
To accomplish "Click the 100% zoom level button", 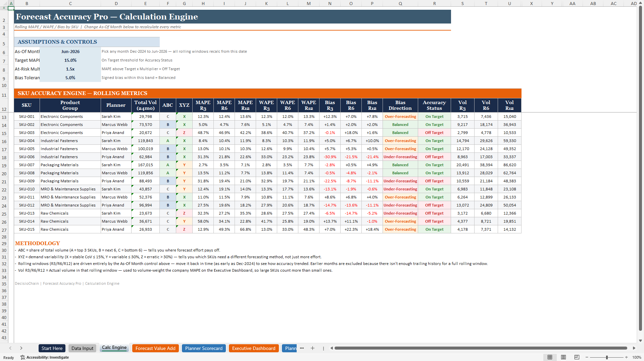I will pyautogui.click(x=637, y=357).
